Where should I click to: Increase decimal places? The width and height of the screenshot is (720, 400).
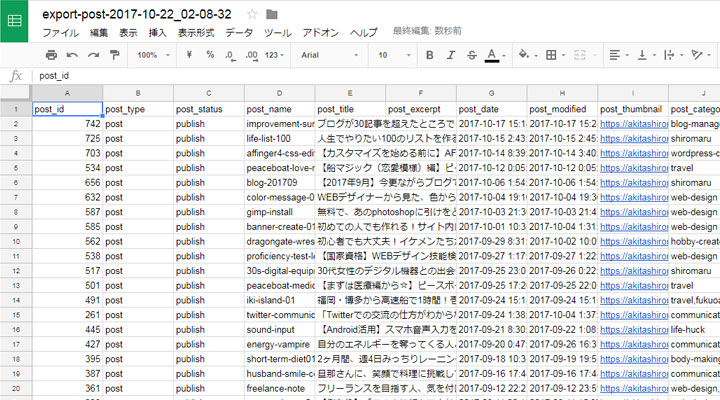251,55
